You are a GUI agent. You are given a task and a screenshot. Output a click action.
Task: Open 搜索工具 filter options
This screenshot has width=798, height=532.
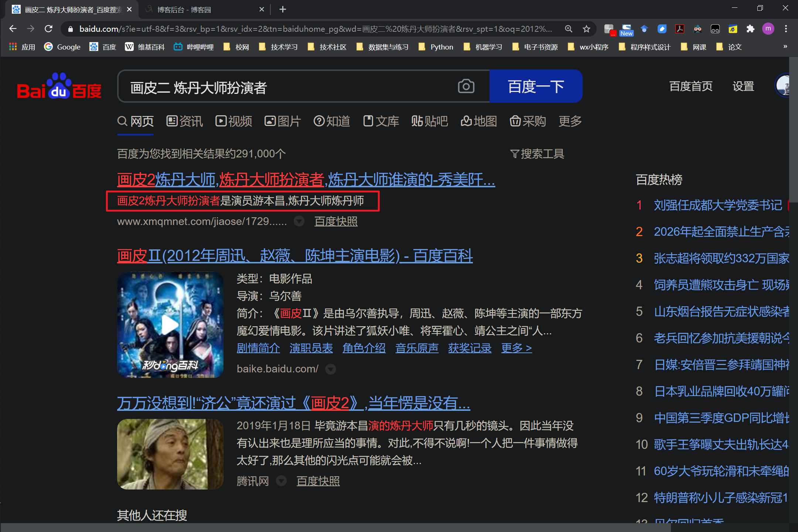tap(537, 154)
